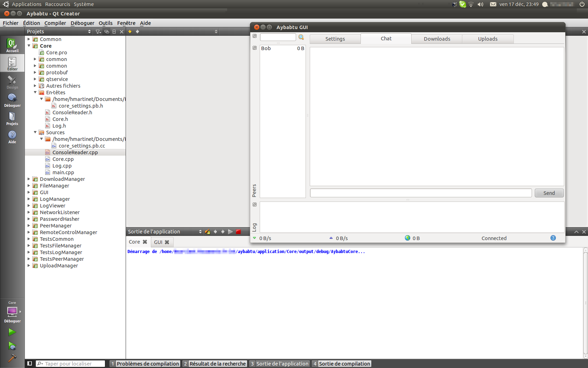
Task: Click the blue help icon in Aybabtu status bar
Action: [553, 238]
